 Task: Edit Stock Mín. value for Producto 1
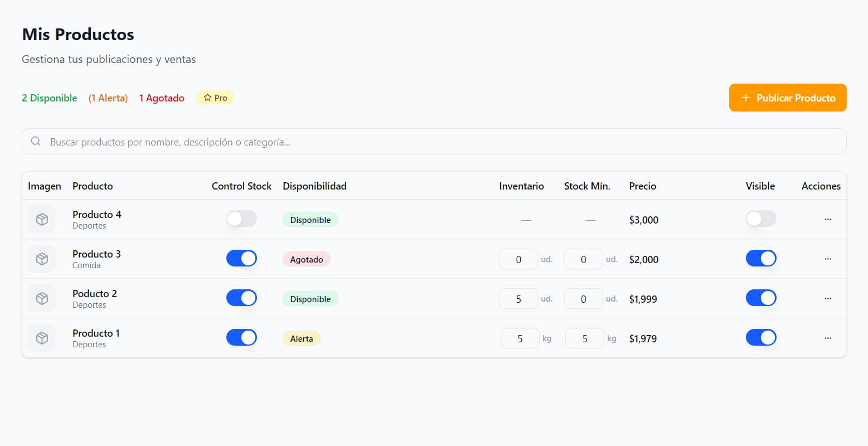[x=584, y=338]
